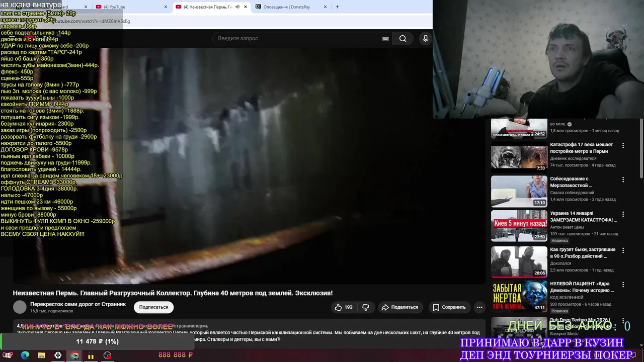644x362 pixels.
Task: Open the channel avatar of Перекресток семи дорог
Action: coord(20,307)
